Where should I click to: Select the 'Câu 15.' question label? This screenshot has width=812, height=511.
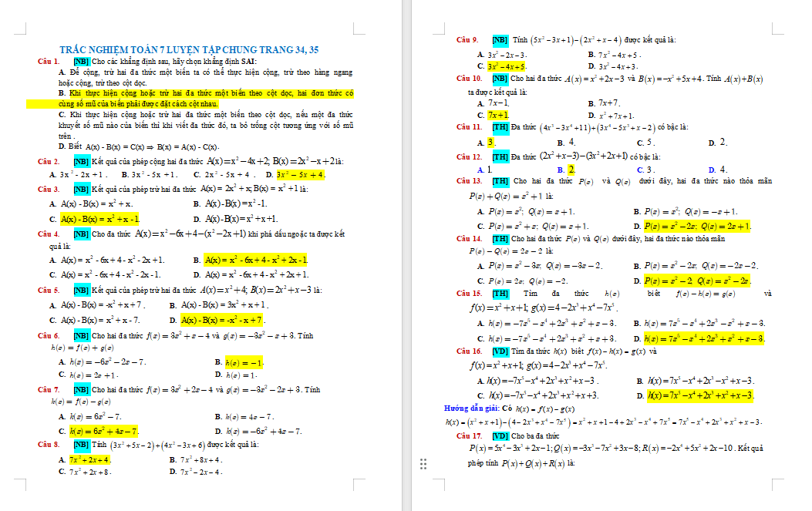point(469,294)
